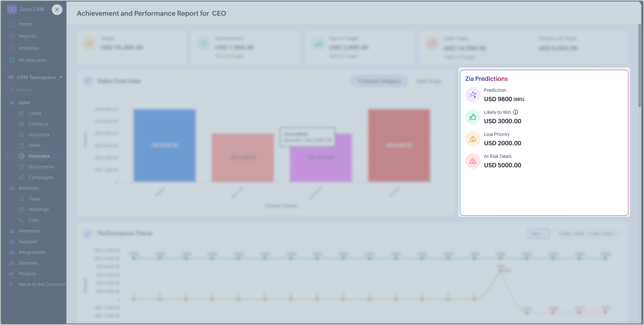The image size is (644, 325).
Task: Select Forecasts in the Sales menu
Action: point(39,156)
